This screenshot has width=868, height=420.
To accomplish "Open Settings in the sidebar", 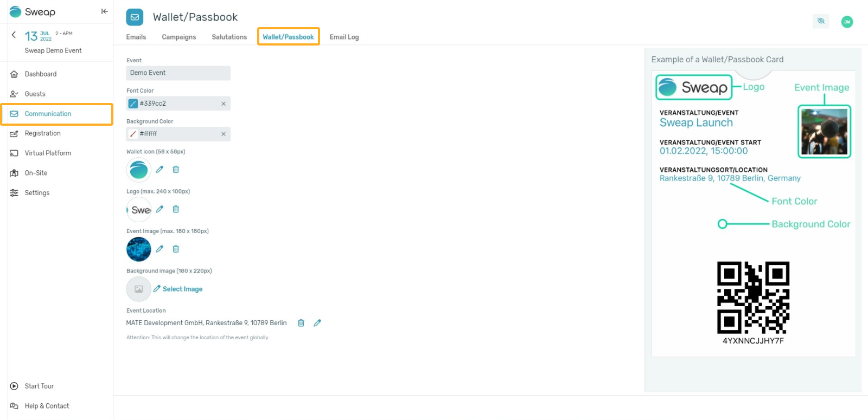I will (x=37, y=193).
